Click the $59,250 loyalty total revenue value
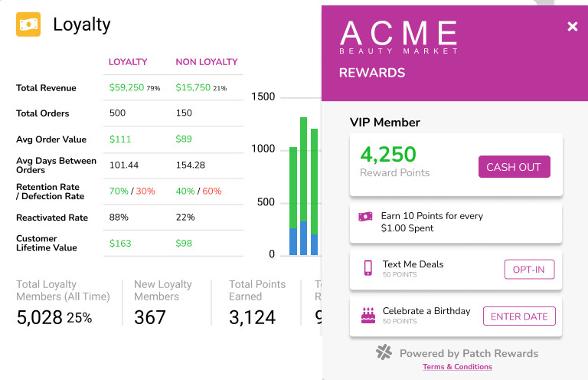The width and height of the screenshot is (588, 380). (x=126, y=87)
